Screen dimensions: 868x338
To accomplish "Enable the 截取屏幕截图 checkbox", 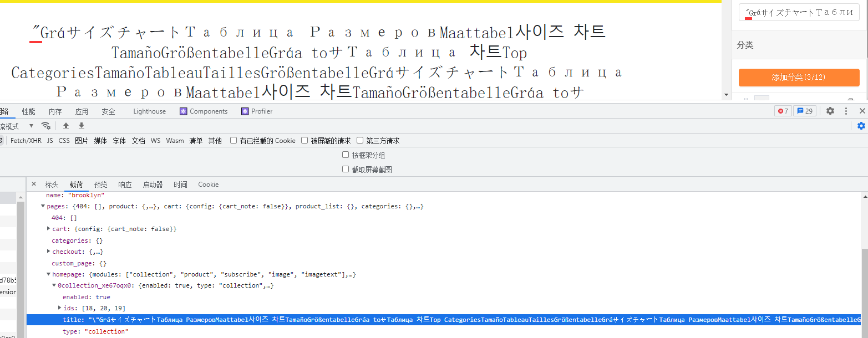I will [346, 169].
